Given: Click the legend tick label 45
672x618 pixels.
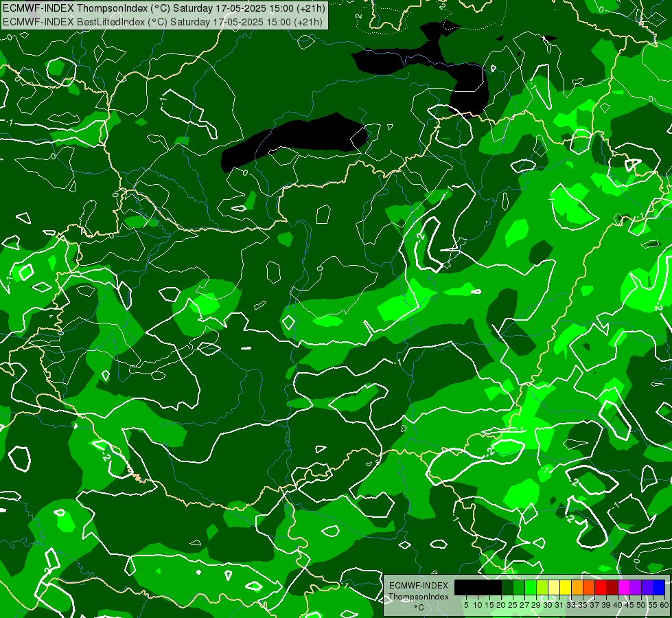Looking at the screenshot, I should pos(629,605).
